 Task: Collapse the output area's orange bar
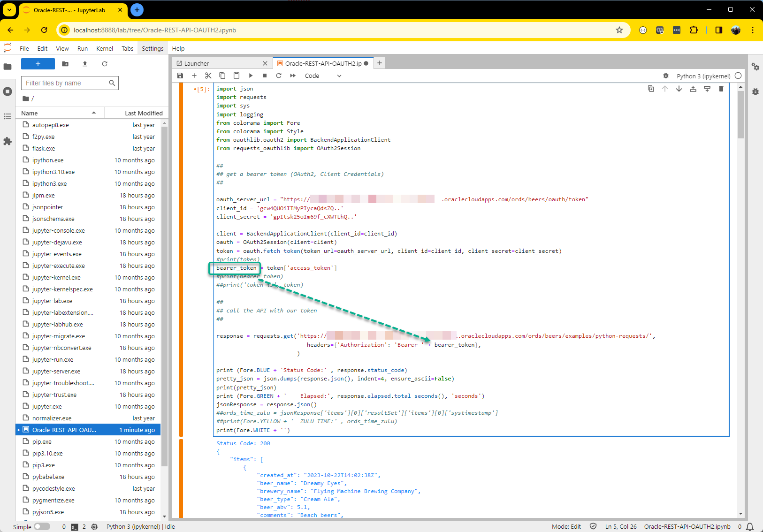pyautogui.click(x=181, y=478)
